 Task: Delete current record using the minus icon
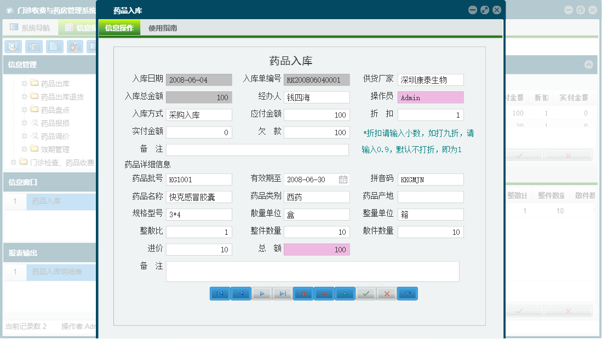coord(324,293)
